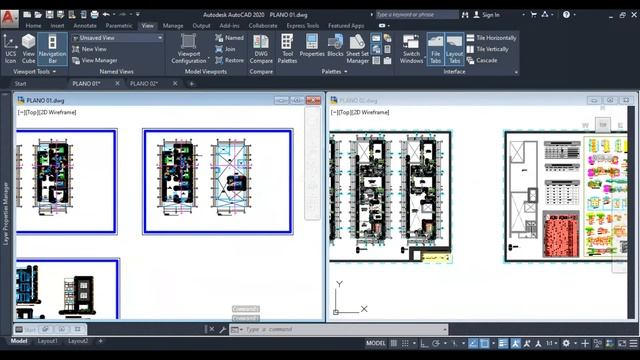Select the PLANO 02* file tab
The height and width of the screenshot is (360, 640).
(144, 84)
